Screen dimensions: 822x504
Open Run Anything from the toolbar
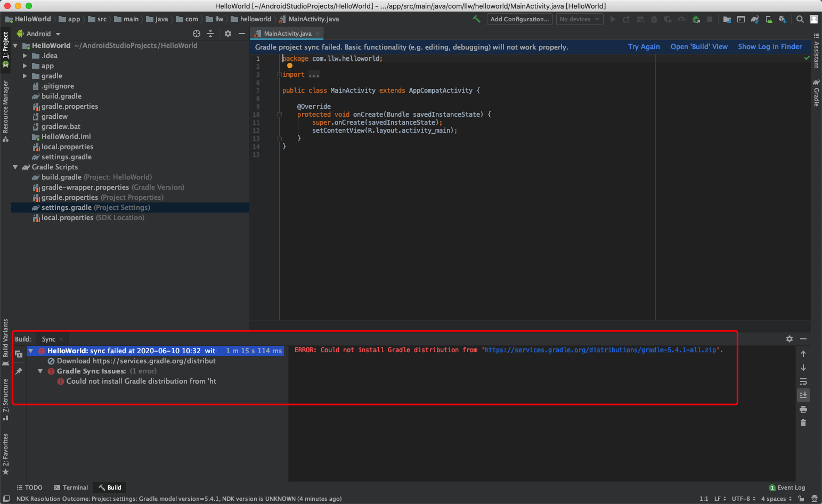741,19
